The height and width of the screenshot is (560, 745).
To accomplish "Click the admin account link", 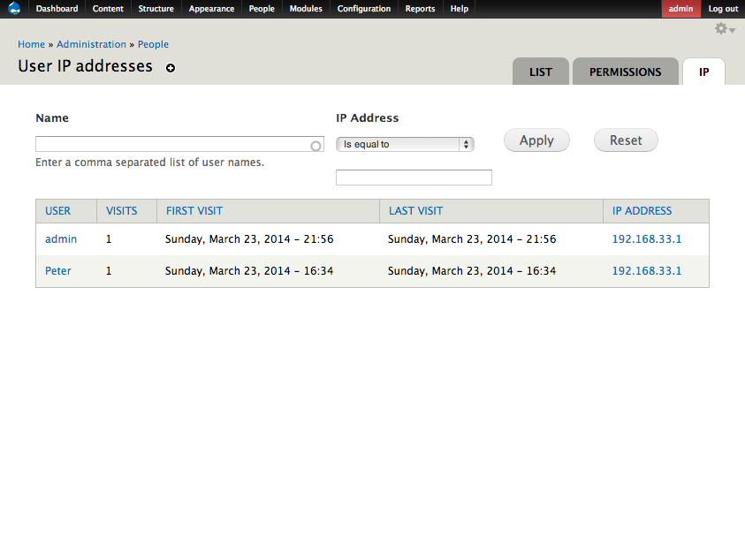I will [680, 9].
